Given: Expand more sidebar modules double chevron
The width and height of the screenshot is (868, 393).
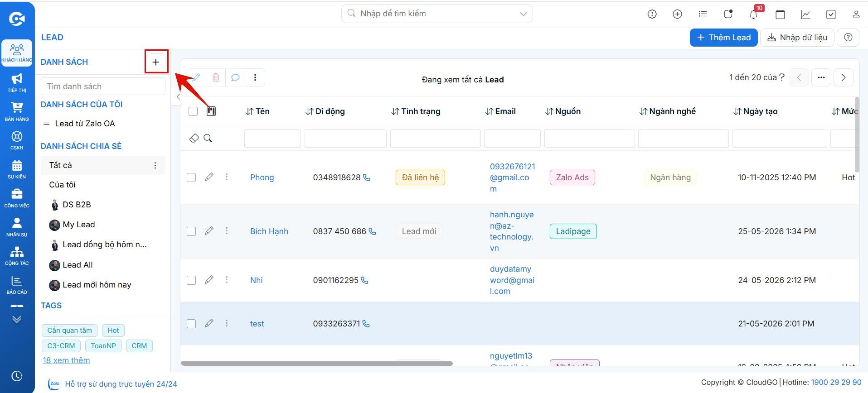Looking at the screenshot, I should tap(17, 319).
